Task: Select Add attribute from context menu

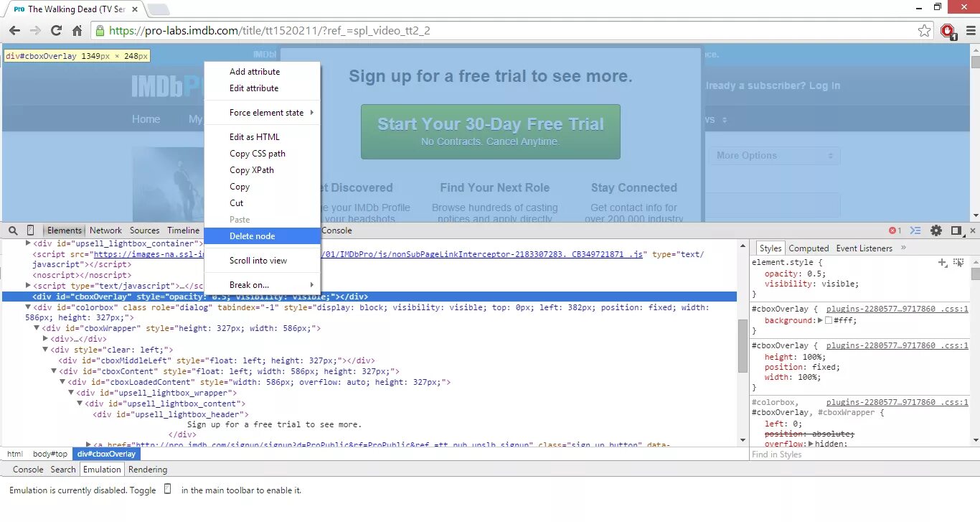Action: tap(255, 72)
